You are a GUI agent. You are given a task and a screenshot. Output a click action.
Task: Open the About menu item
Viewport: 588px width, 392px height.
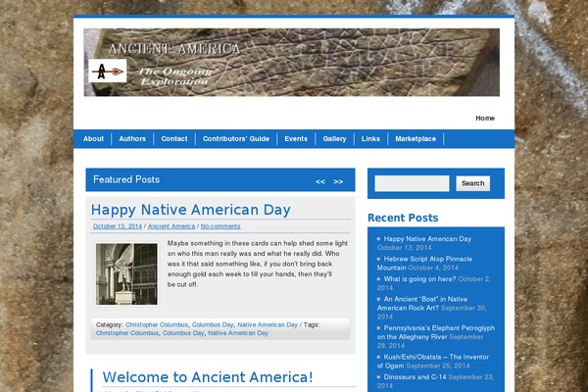point(93,139)
